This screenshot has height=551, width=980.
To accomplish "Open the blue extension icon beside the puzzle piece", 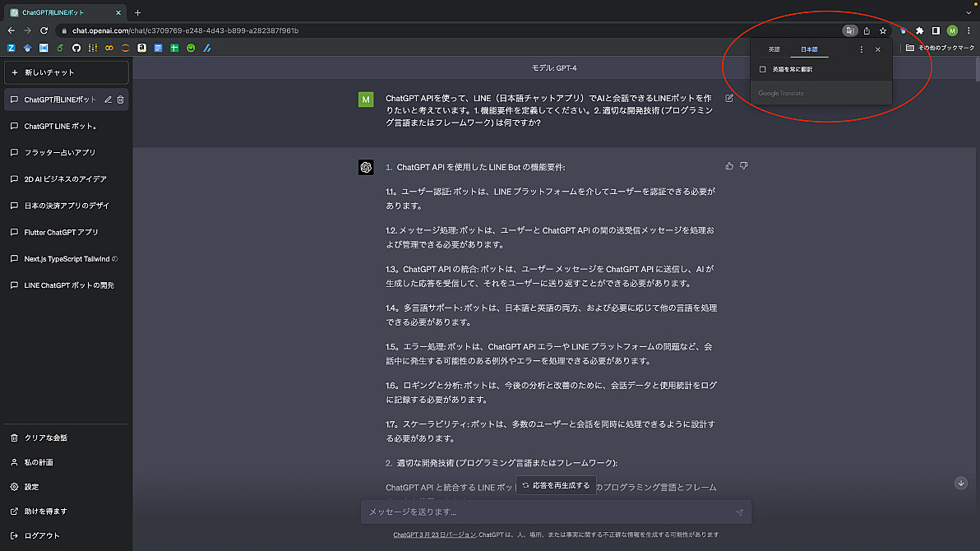I will (903, 30).
